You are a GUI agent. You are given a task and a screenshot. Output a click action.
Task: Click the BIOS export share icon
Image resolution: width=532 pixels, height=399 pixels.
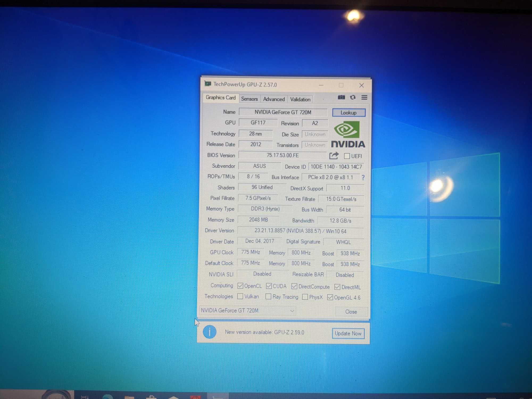point(334,155)
